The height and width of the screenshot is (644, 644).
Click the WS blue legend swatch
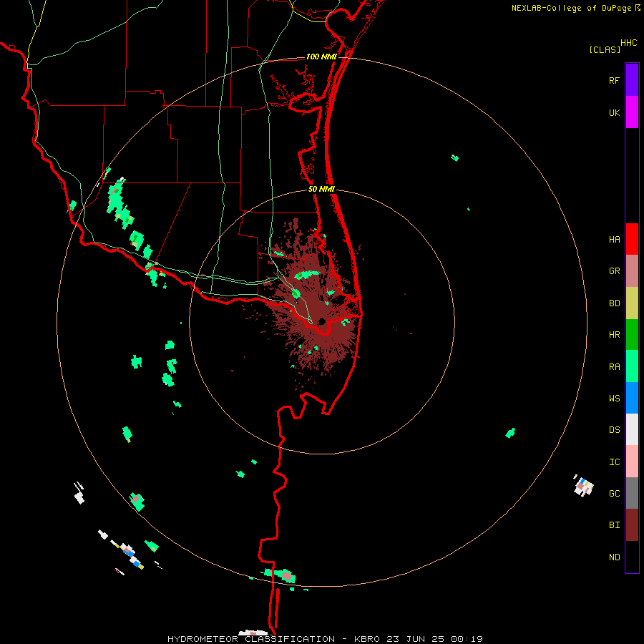point(632,398)
